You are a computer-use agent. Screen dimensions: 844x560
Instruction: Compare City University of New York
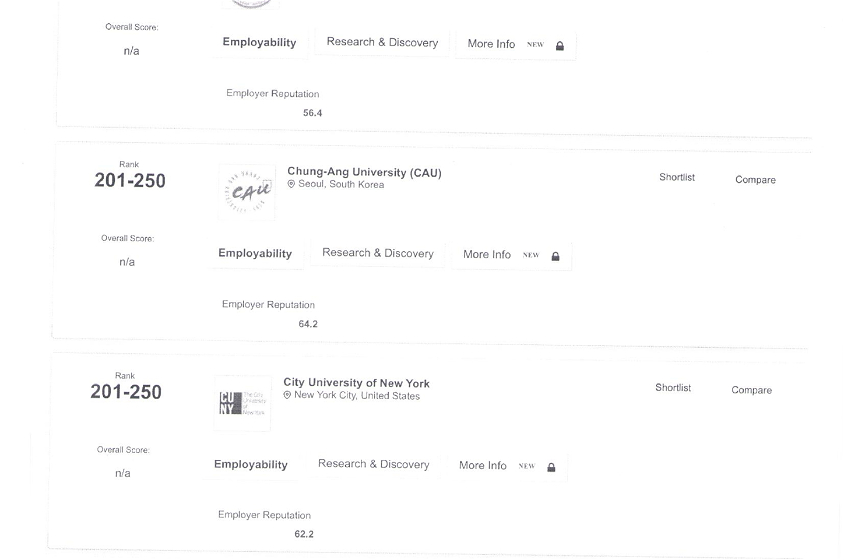(x=751, y=390)
